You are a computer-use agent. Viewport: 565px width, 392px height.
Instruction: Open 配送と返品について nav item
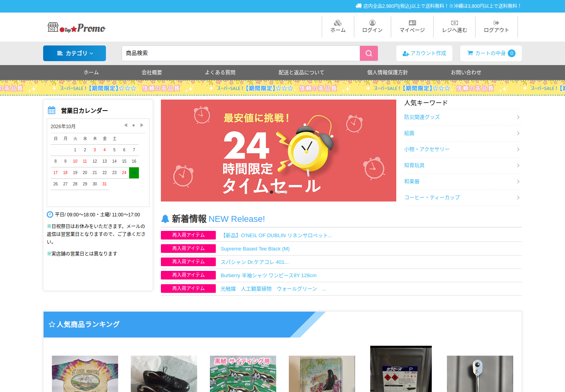(301, 73)
